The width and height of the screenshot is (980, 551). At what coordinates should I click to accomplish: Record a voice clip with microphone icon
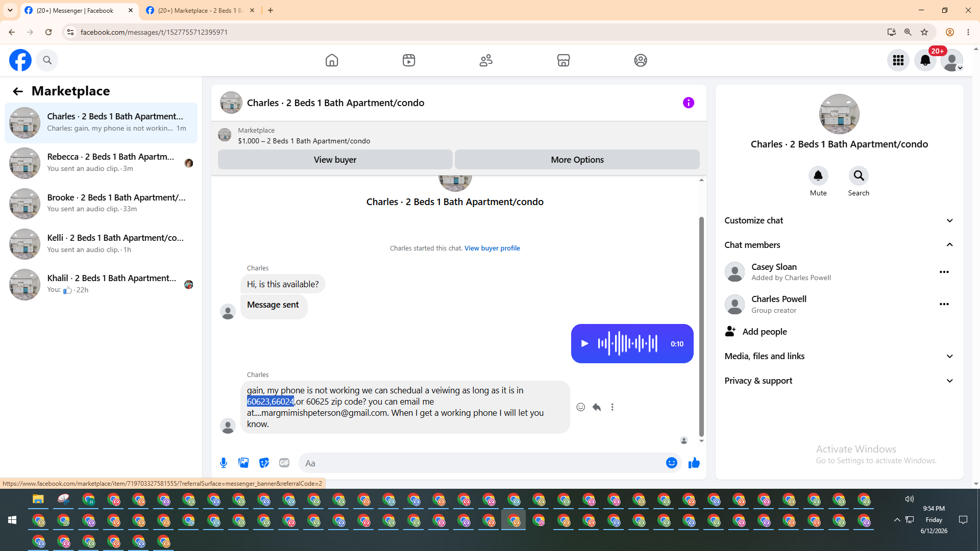point(224,463)
